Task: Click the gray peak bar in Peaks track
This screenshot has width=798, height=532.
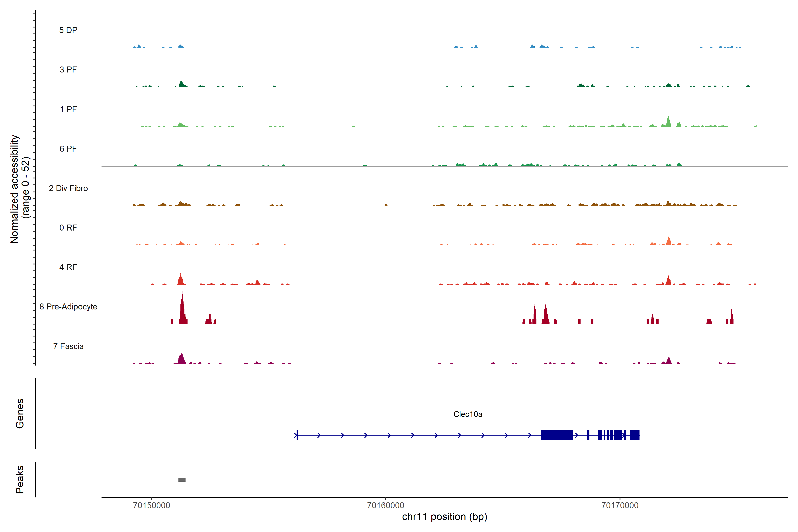Action: 182,479
